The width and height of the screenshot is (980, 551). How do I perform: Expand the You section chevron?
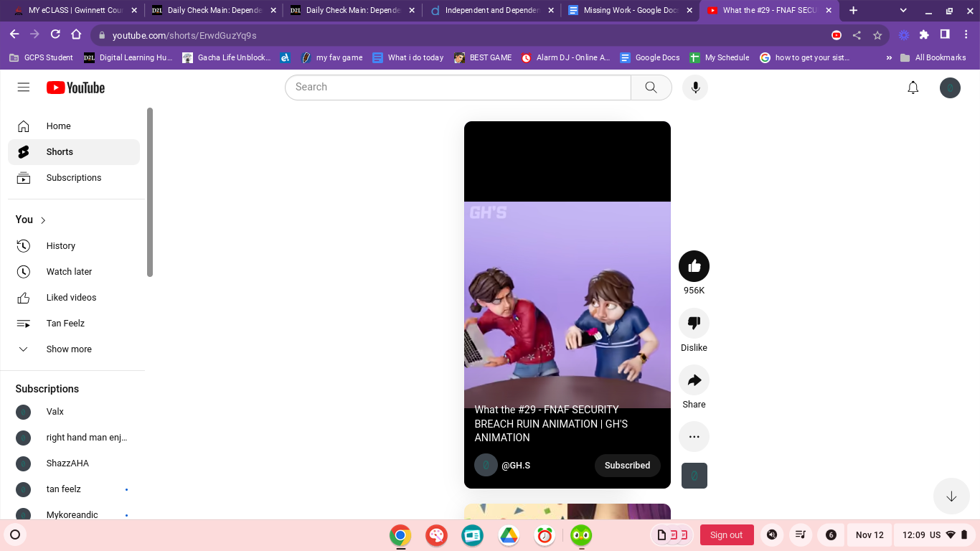[43, 220]
